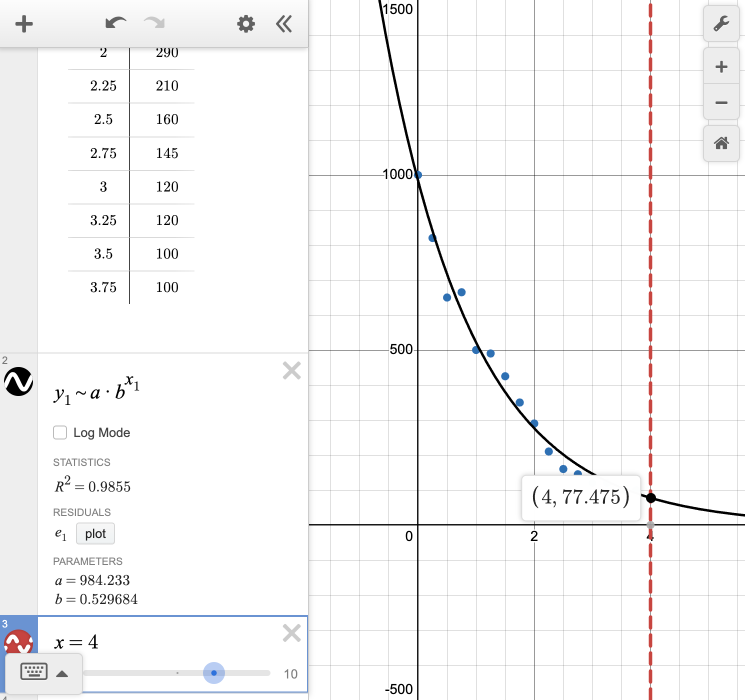Click the slider maximum value 10

point(290,674)
